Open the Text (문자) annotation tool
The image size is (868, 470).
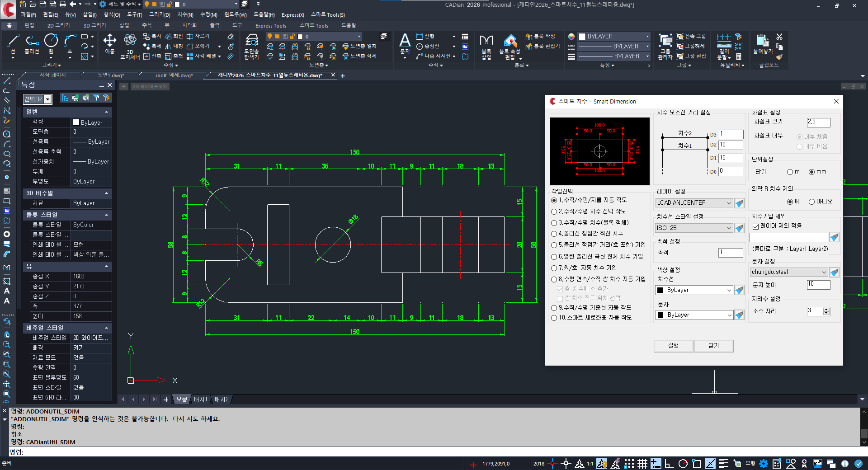pos(405,42)
